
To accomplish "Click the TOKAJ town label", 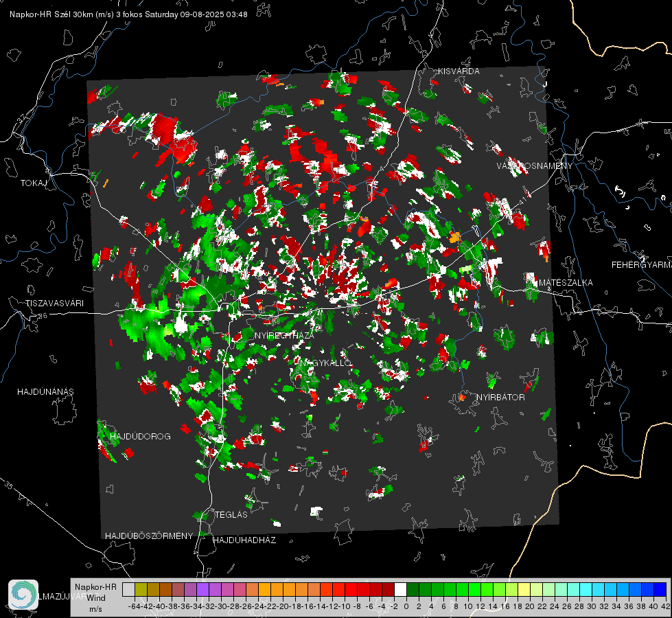I will (x=34, y=183).
